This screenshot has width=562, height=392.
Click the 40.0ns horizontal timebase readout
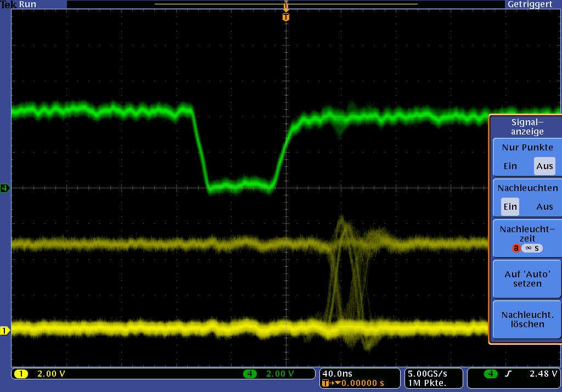(x=336, y=373)
